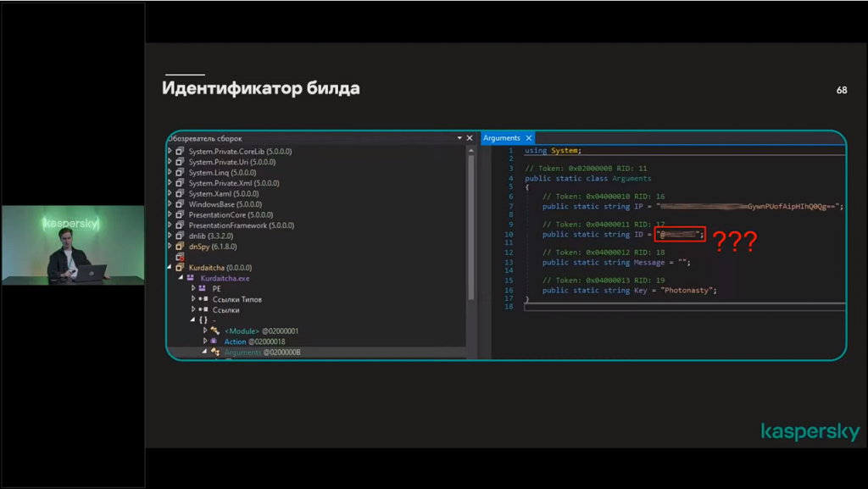
Task: Click the System.Private.CoreLib assembly icon
Action: 180,151
